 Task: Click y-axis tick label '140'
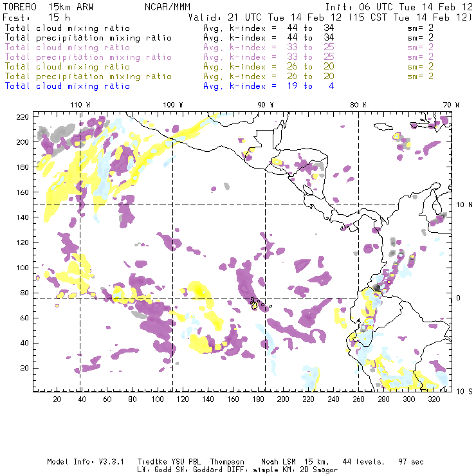23,217
